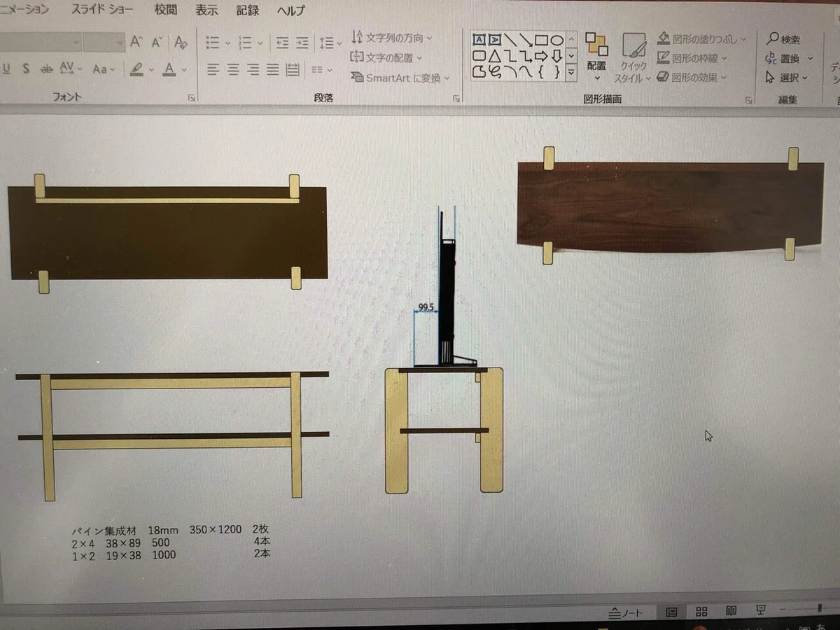840x630 pixels.
Task: Click SmartArt に変換 button
Action: [x=401, y=78]
